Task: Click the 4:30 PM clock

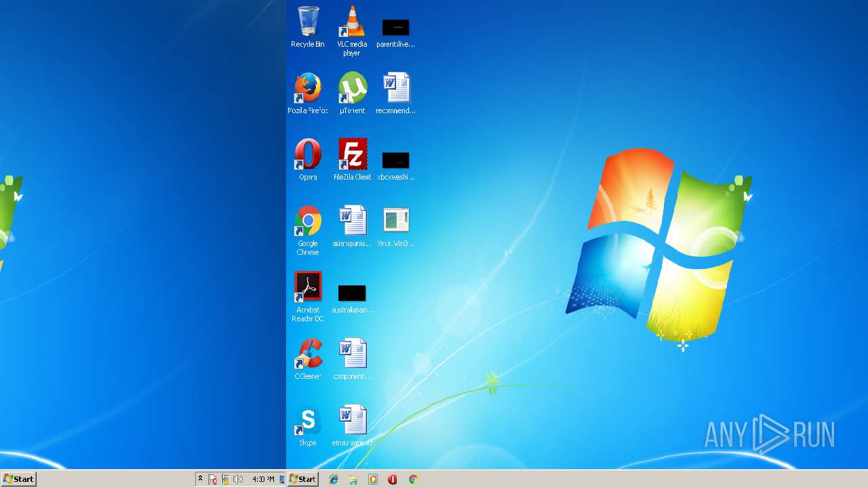Action: tap(263, 479)
